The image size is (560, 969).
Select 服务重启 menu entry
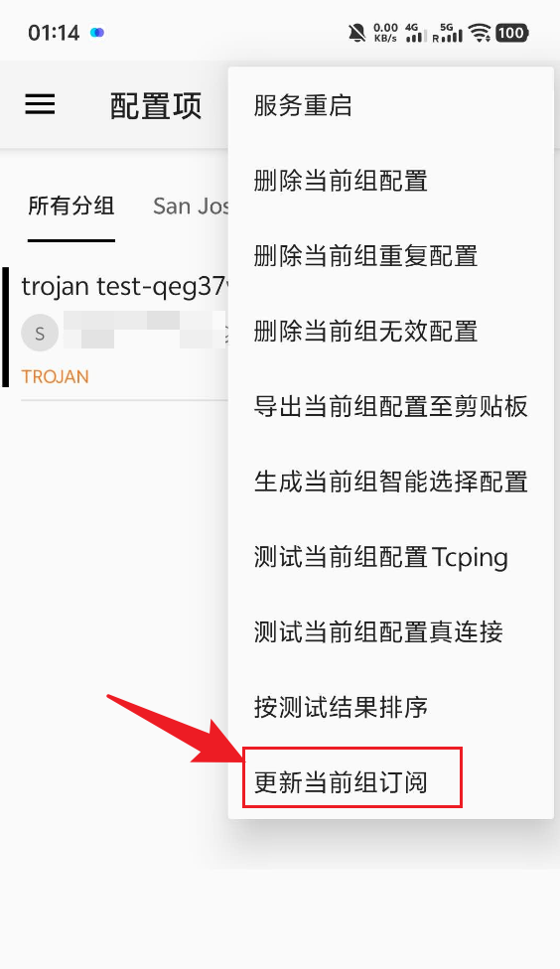390,105
